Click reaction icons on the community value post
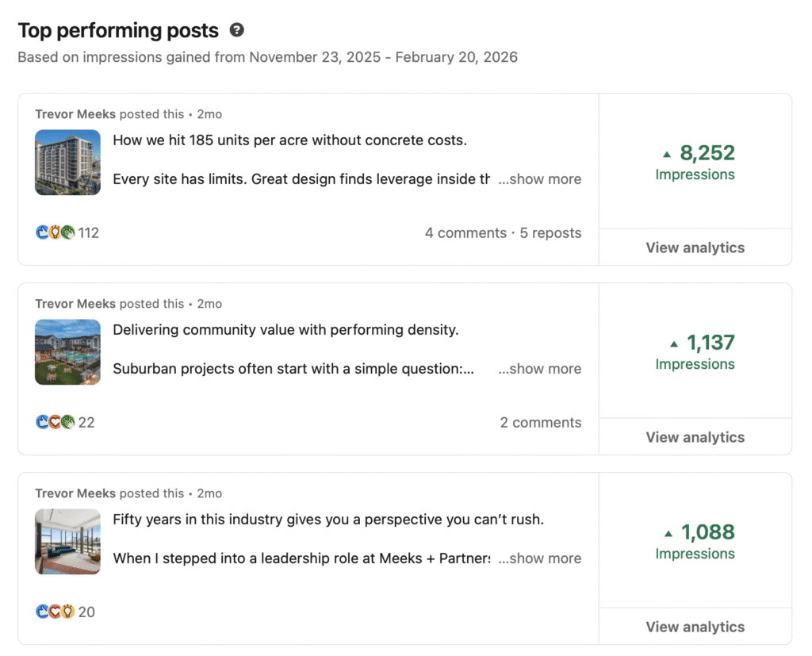Viewport: 812px width, 656px height. tap(55, 423)
